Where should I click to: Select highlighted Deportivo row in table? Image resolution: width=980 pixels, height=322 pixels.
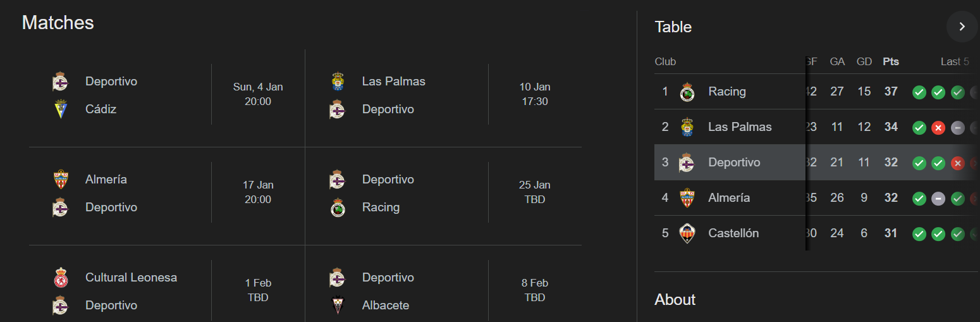[x=733, y=163]
